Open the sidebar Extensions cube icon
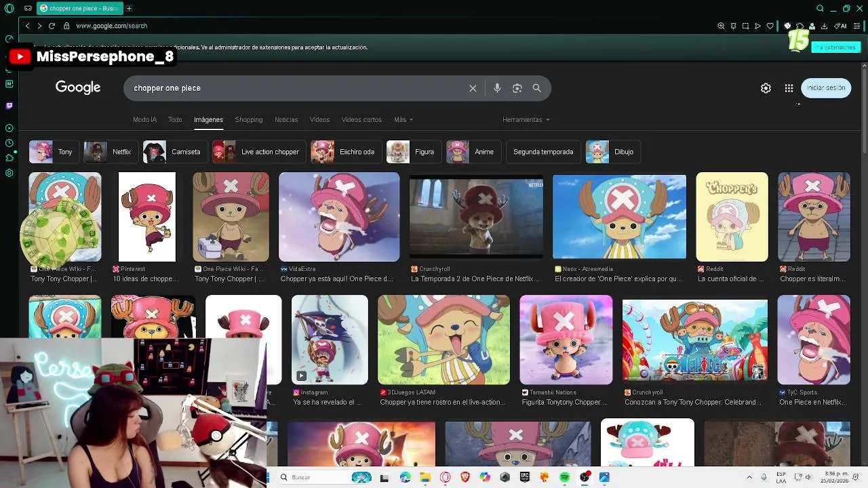This screenshot has width=868, height=488. pos(9,158)
